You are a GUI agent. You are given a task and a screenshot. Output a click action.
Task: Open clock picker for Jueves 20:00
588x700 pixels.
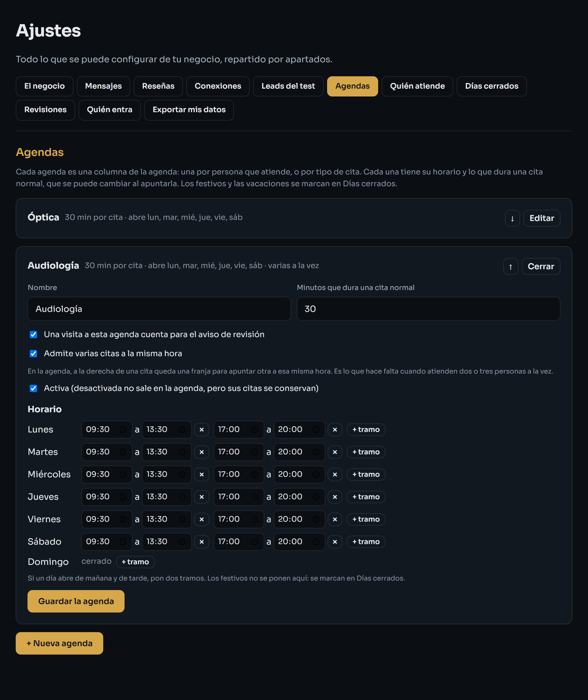point(316,497)
